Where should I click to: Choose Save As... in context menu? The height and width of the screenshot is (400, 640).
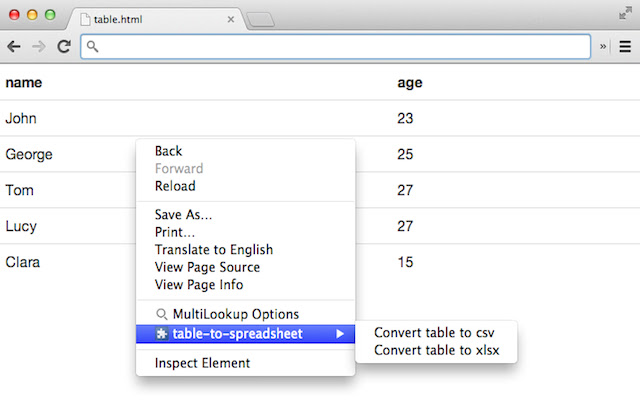(x=184, y=214)
